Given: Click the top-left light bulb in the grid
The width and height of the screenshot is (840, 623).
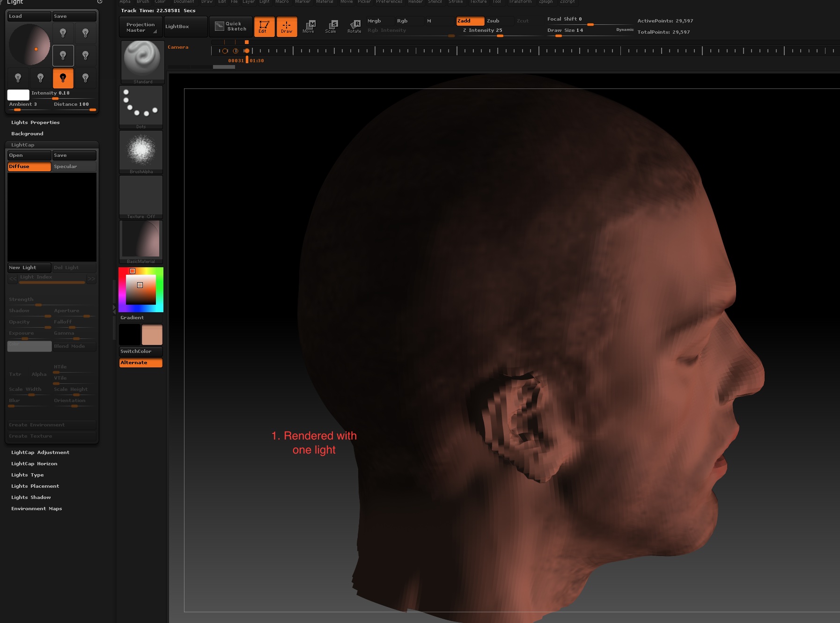Looking at the screenshot, I should [x=63, y=33].
